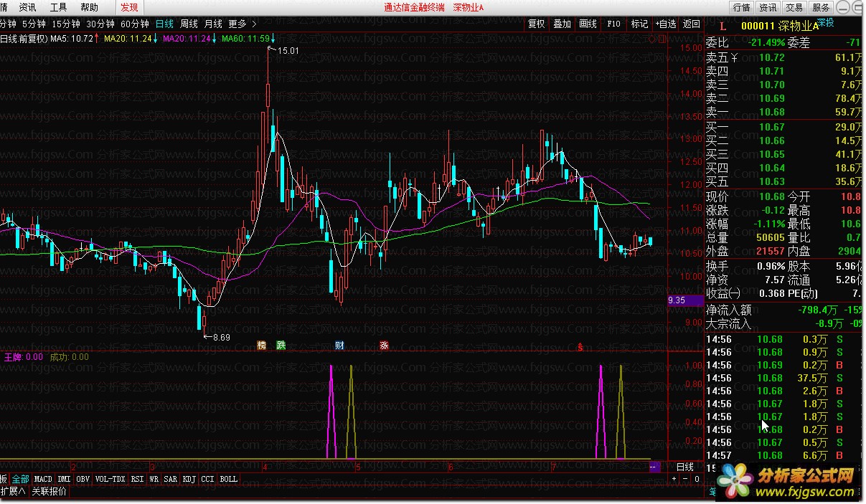Click the 卖一 ask price 10.68
This screenshot has width=866, height=504.
pos(771,112)
